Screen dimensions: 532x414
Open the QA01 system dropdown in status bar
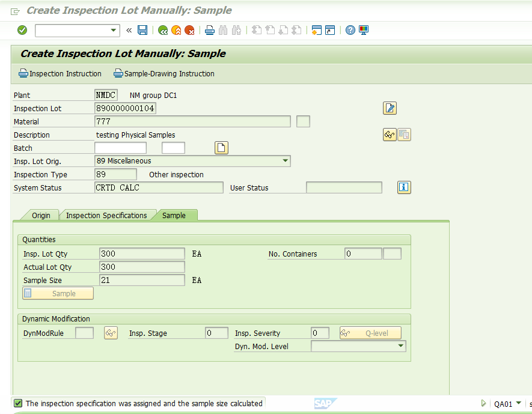[518, 403]
